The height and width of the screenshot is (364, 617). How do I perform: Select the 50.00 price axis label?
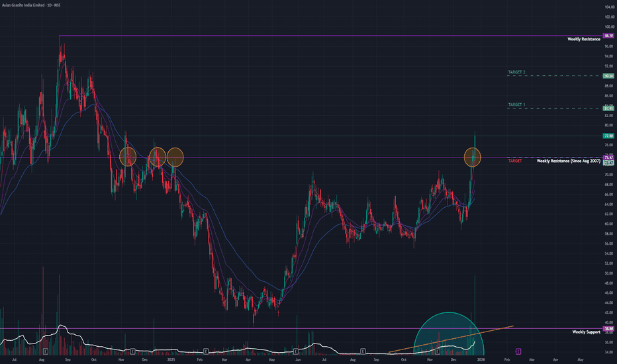pos(609,273)
